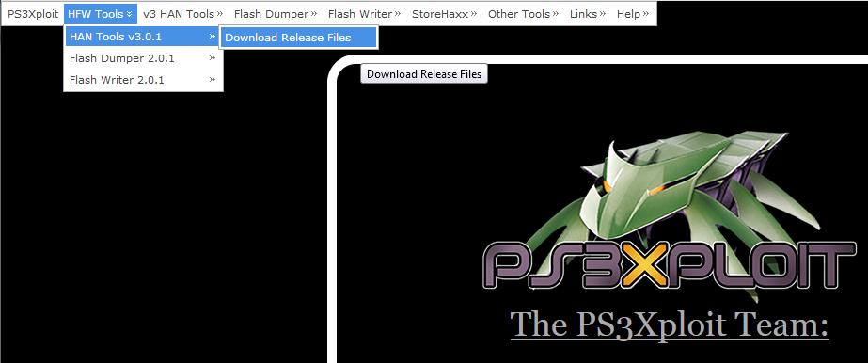The height and width of the screenshot is (363, 868).
Task: Click chevron next to HFW Tools
Action: pyautogui.click(x=129, y=13)
